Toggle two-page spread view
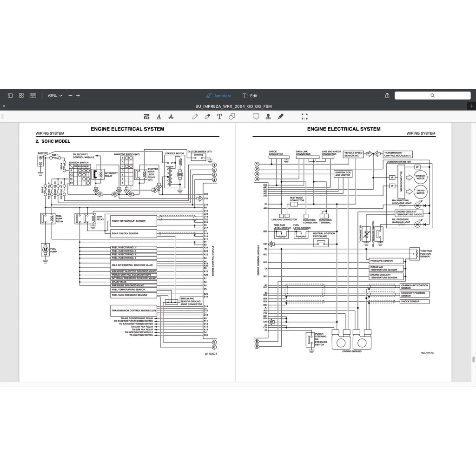 [33, 95]
